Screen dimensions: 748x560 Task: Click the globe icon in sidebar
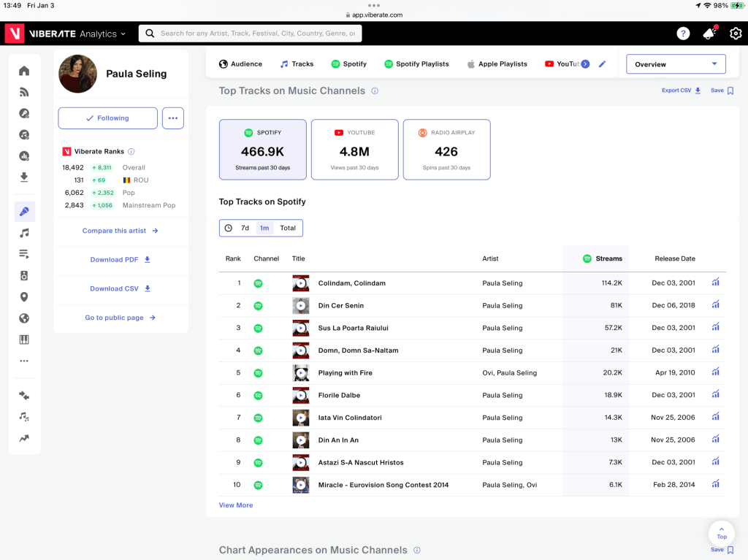click(x=24, y=318)
